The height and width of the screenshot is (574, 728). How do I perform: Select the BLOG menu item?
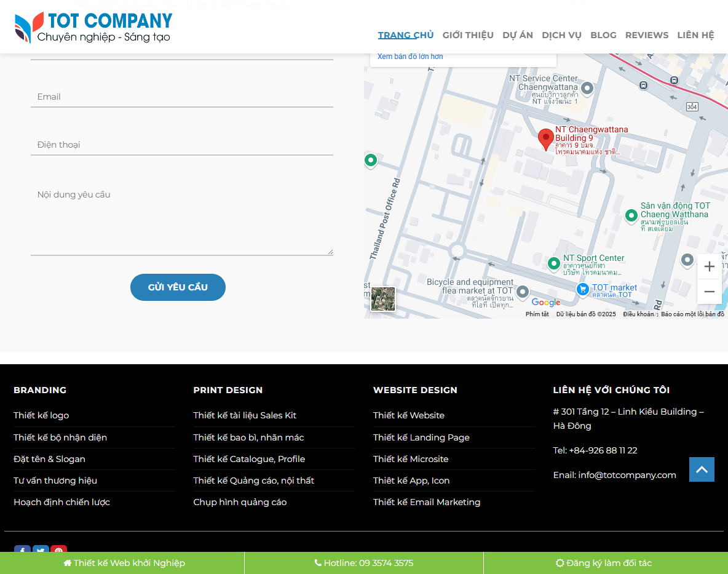coord(603,35)
